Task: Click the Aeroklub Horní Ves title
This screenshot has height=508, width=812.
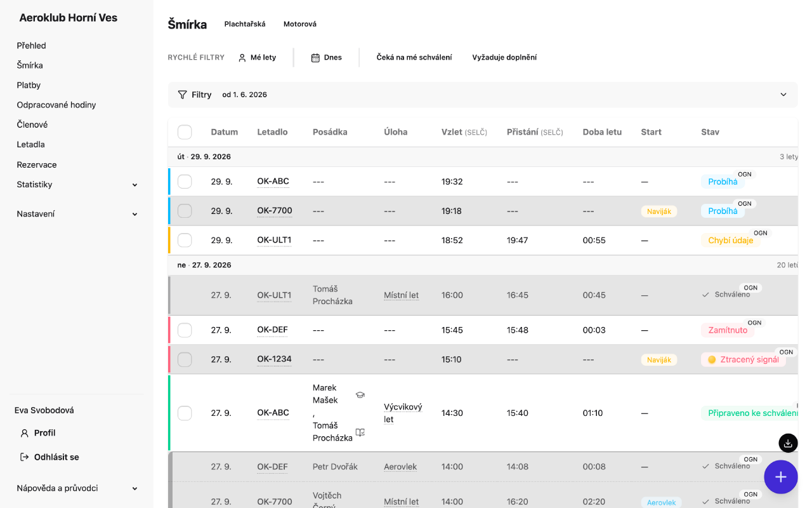Action: click(x=69, y=18)
